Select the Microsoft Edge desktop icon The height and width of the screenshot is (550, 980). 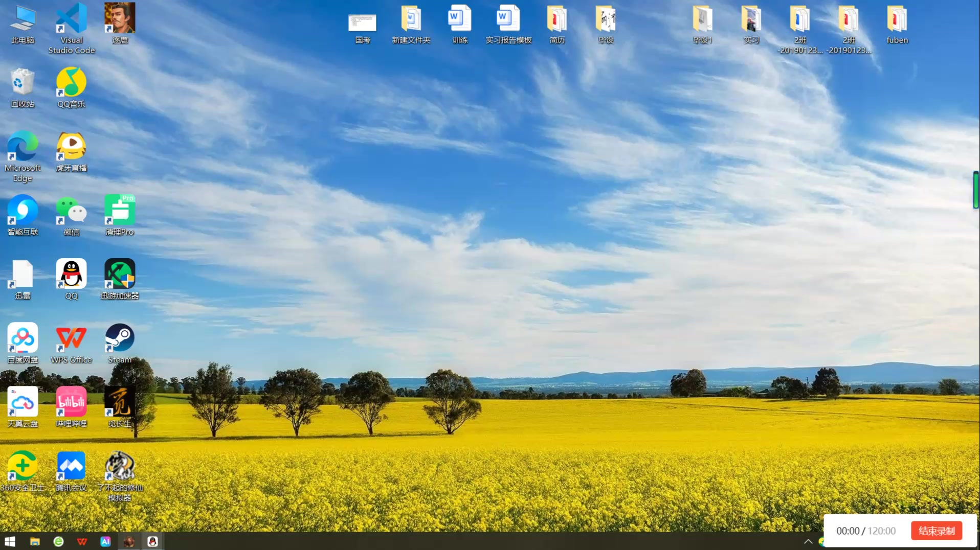tap(23, 147)
